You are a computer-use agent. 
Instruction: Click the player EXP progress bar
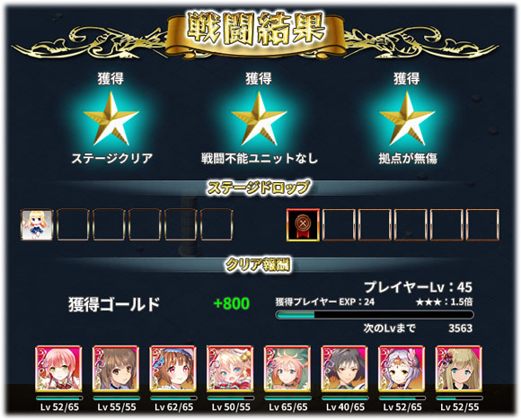tap(375, 315)
